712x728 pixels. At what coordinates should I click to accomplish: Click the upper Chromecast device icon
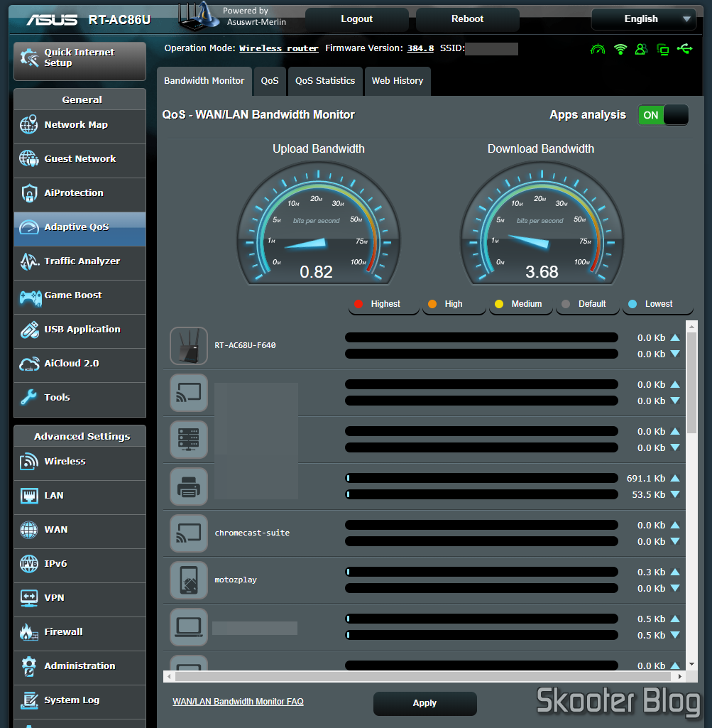point(188,393)
